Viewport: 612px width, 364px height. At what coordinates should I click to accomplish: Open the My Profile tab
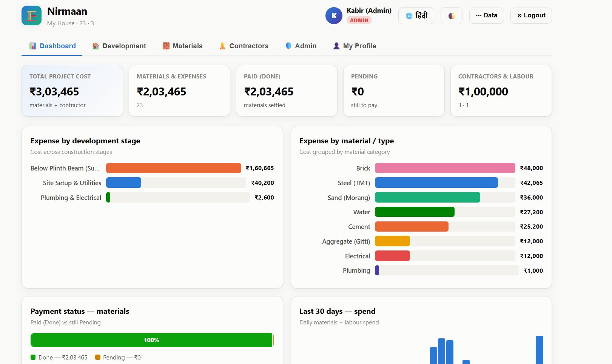click(x=355, y=46)
